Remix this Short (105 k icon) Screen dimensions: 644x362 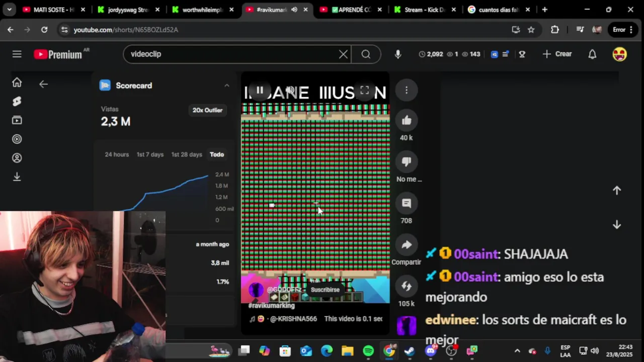pos(407,286)
